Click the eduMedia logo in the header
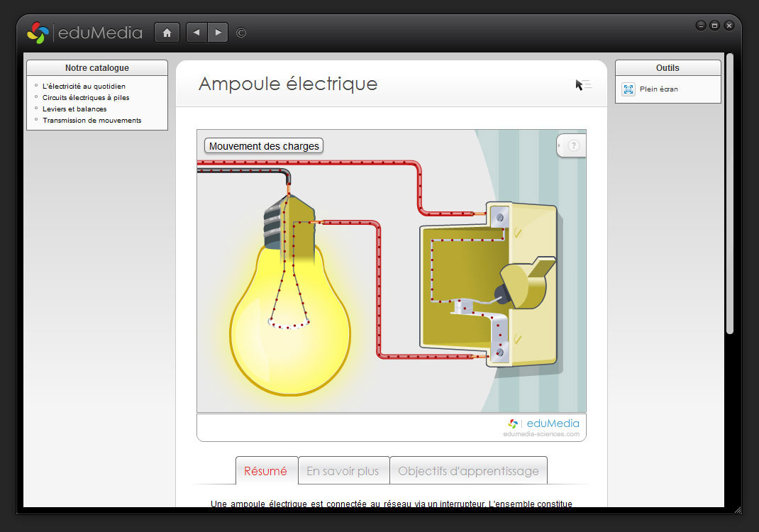This screenshot has height=532, width=759. 84,33
